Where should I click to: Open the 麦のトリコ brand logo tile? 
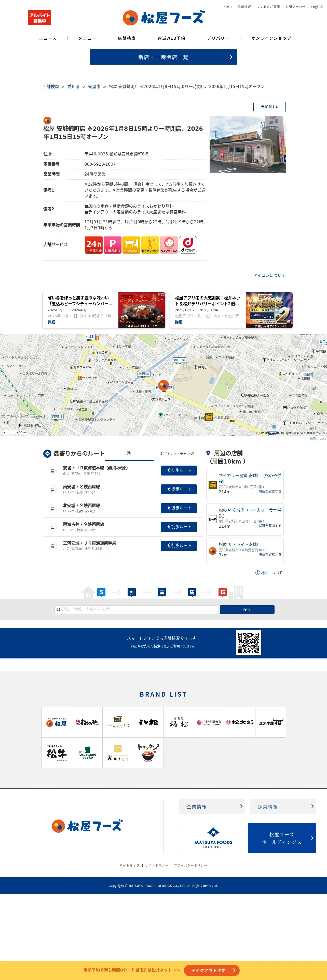[x=118, y=753]
